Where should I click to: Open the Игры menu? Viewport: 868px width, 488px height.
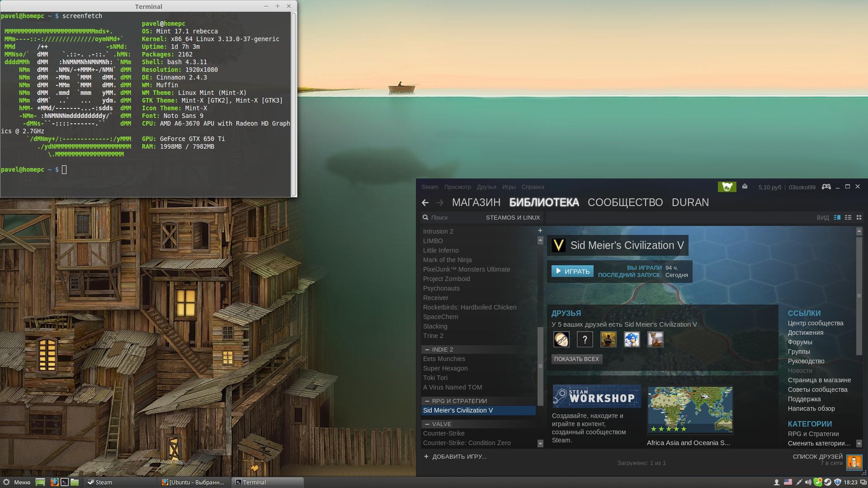509,187
